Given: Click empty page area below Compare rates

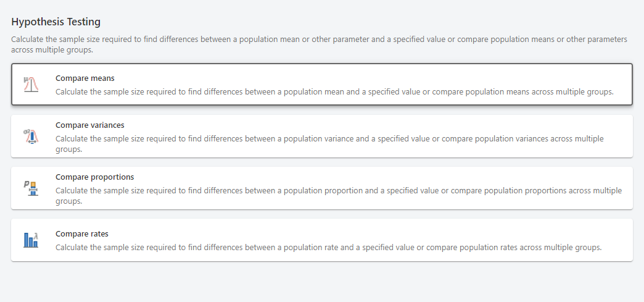Looking at the screenshot, I should point(322,282).
